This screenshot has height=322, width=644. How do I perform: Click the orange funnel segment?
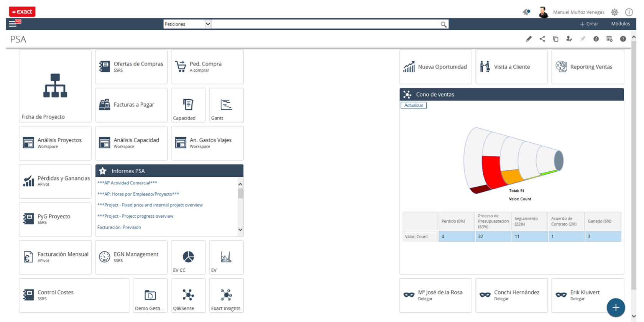point(513,176)
